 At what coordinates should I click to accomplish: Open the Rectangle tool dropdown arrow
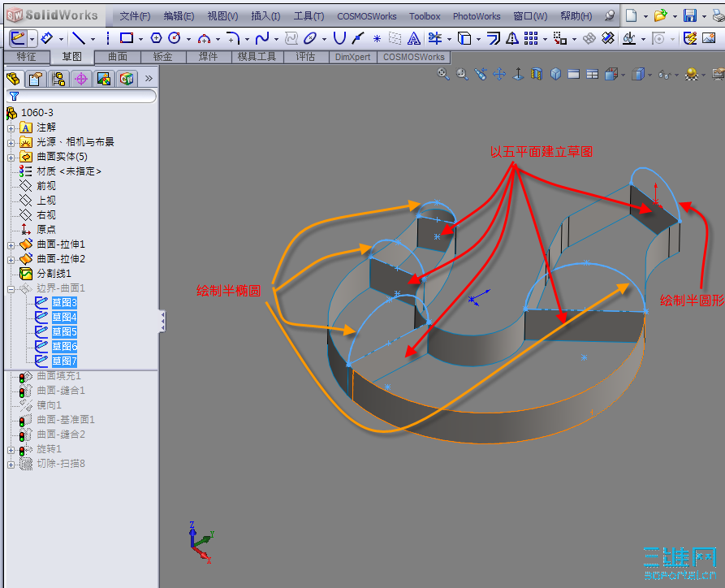[140, 39]
